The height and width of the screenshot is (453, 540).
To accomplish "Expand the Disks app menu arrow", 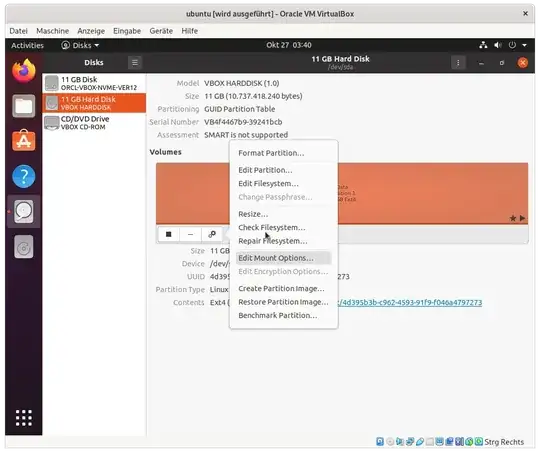I will pos(97,45).
